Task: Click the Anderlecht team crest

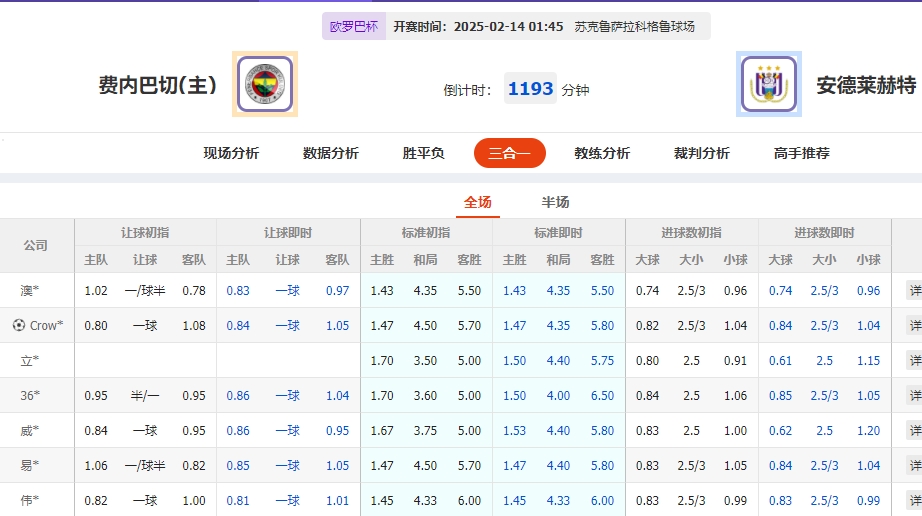Action: [769, 84]
